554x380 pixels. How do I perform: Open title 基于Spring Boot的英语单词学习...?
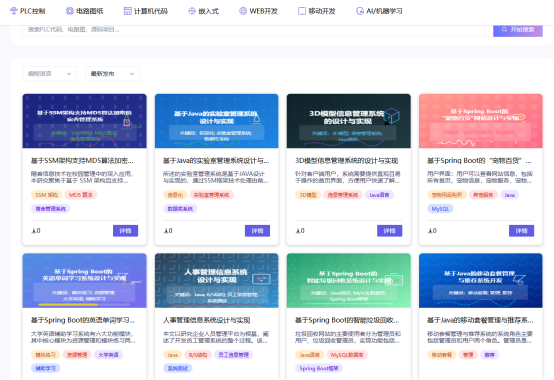(83, 320)
